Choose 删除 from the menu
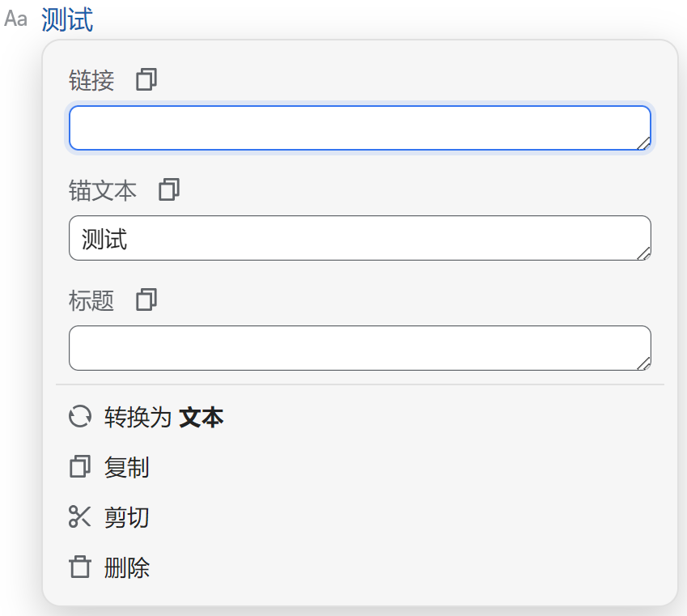The image size is (687, 616). [127, 567]
